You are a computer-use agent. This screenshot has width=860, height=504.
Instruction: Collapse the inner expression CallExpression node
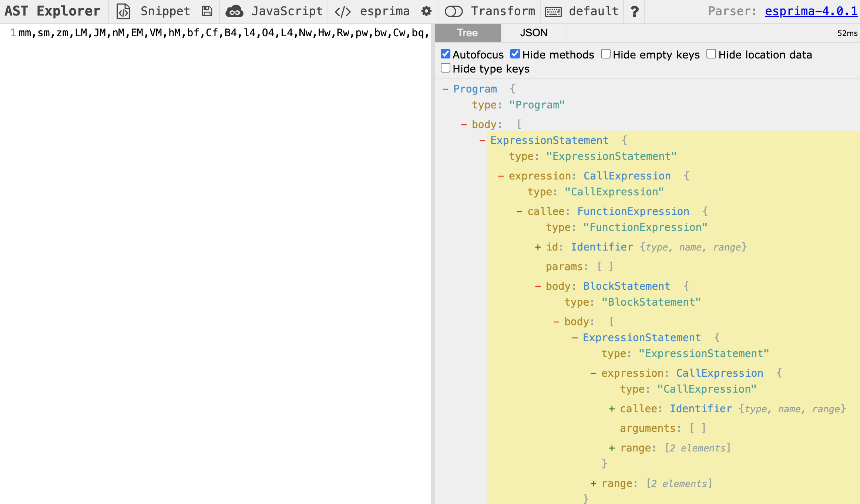(x=593, y=373)
